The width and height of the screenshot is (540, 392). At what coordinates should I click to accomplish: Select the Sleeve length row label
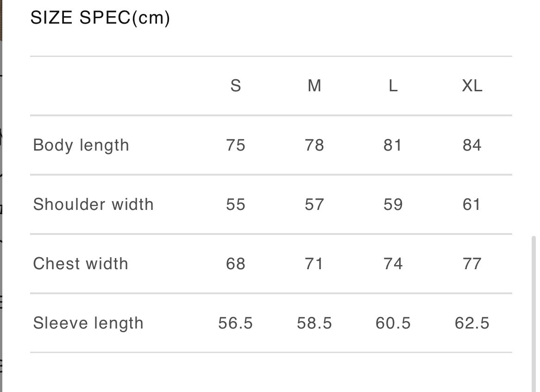(88, 323)
